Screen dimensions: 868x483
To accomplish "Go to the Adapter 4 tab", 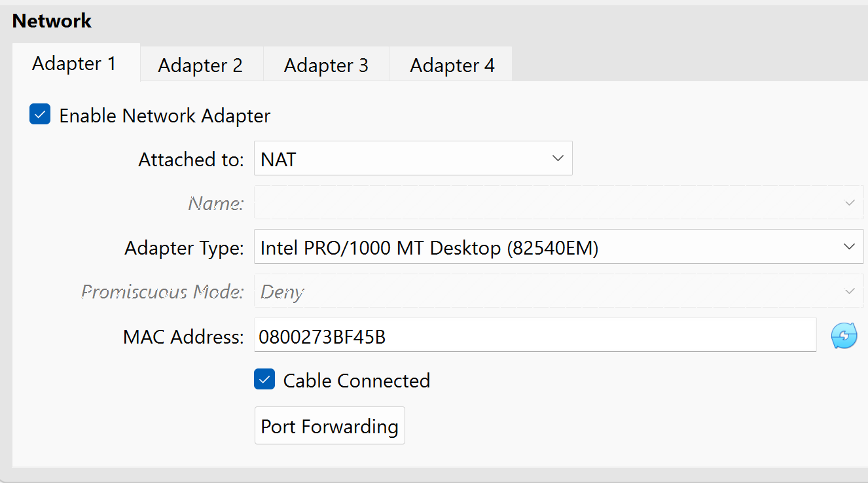I will pos(452,65).
